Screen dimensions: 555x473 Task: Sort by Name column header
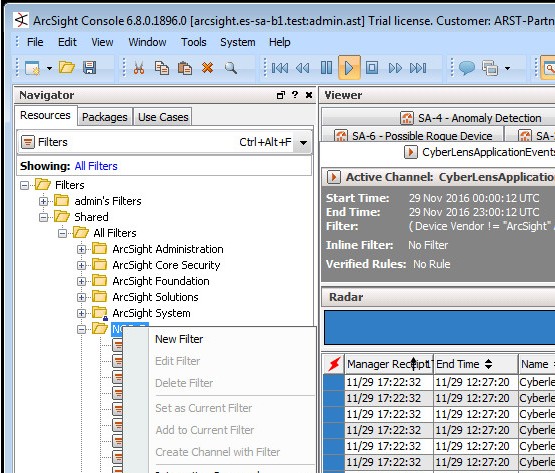coord(537,364)
